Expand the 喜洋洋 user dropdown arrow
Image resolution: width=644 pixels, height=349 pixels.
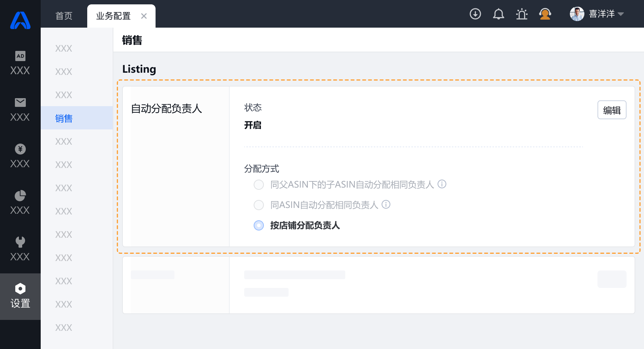coord(621,14)
